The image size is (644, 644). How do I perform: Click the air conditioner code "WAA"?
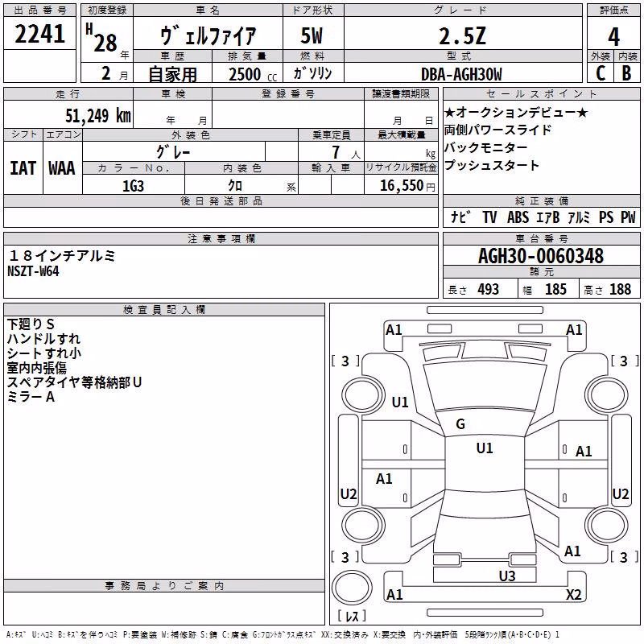(x=62, y=168)
